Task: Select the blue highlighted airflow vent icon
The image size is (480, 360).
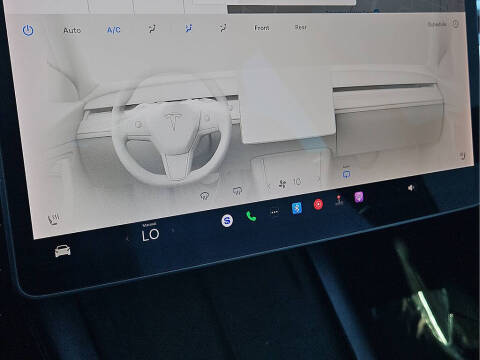Action: pos(189,28)
